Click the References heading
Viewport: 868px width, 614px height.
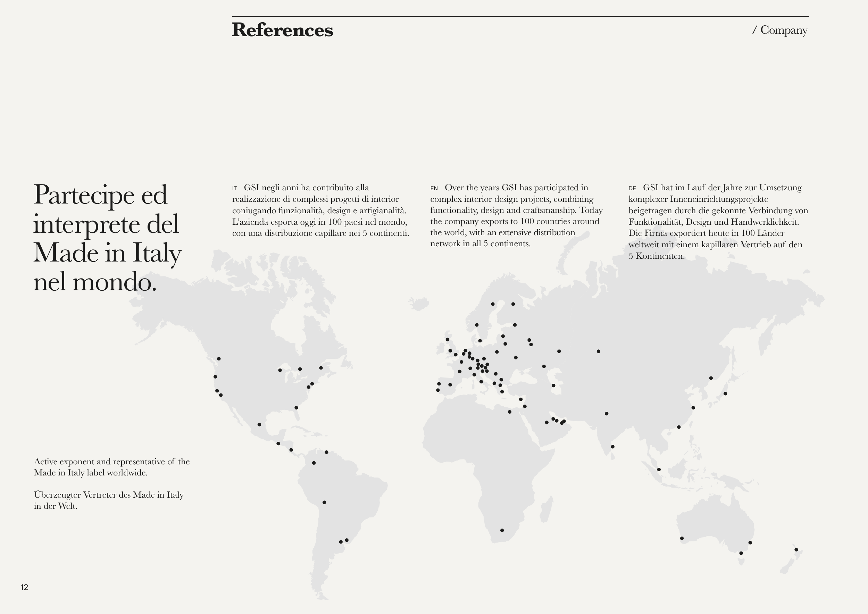coord(282,30)
